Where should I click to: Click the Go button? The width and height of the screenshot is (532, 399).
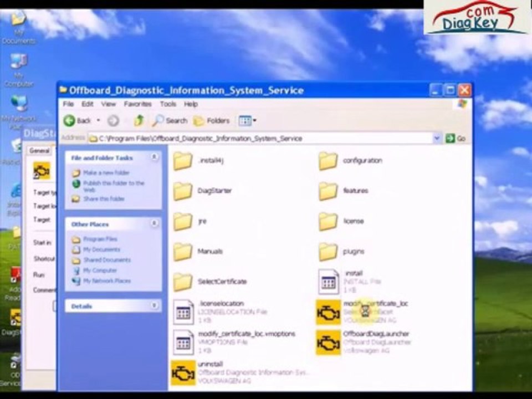tap(456, 138)
